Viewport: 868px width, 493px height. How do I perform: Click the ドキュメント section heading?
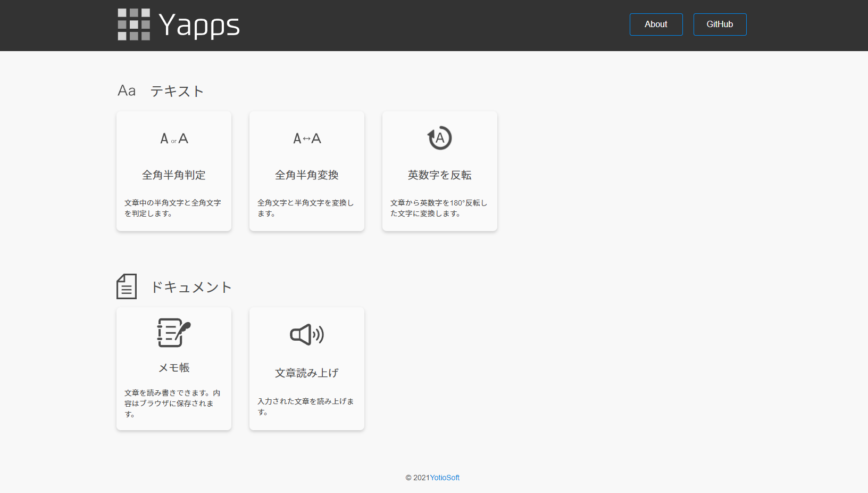click(191, 287)
